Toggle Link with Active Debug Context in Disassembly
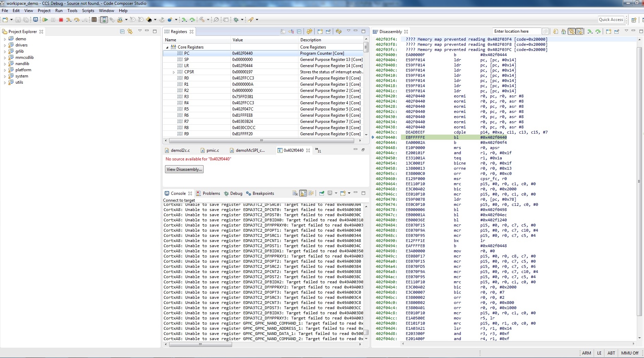Image resolution: width=644 pixels, height=358 pixels. pyautogui.click(x=571, y=31)
